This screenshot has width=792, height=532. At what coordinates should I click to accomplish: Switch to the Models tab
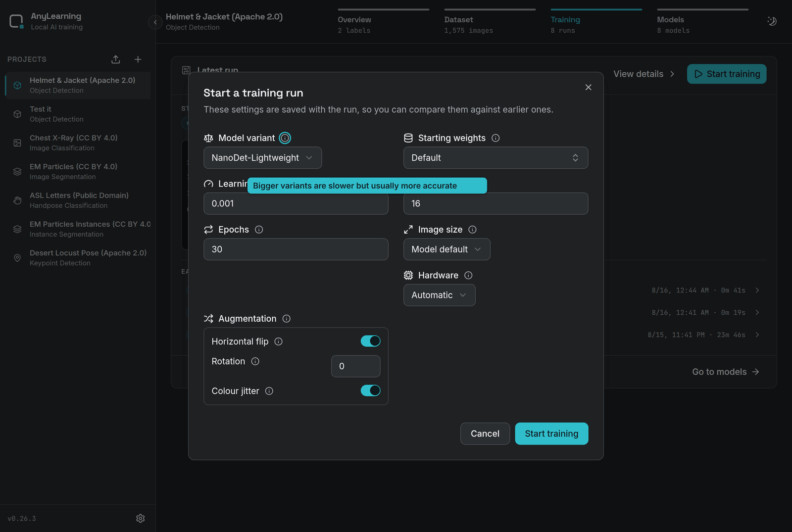pos(703,22)
